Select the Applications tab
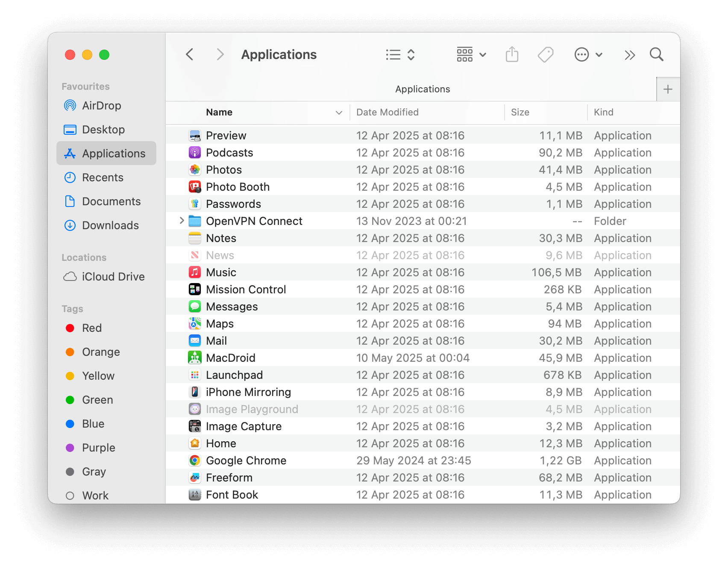Screen dimensions: 728x567 click(x=422, y=89)
